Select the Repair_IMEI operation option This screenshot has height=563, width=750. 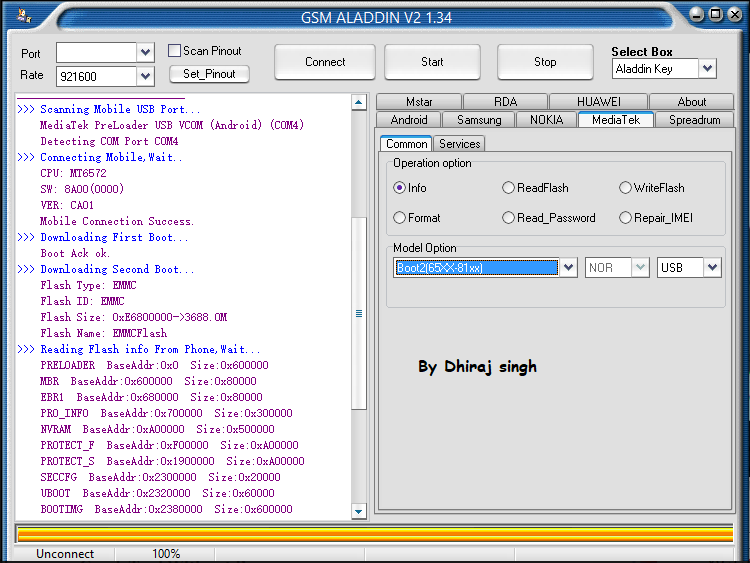pyautogui.click(x=625, y=218)
